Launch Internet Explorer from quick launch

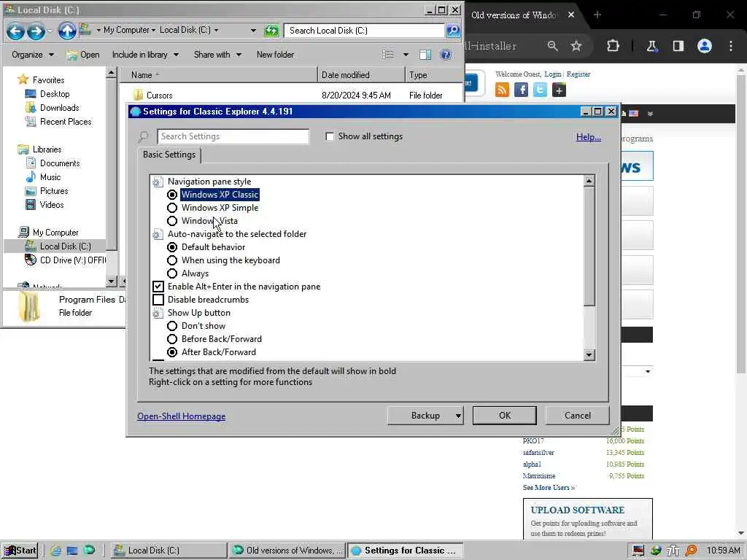(55, 551)
